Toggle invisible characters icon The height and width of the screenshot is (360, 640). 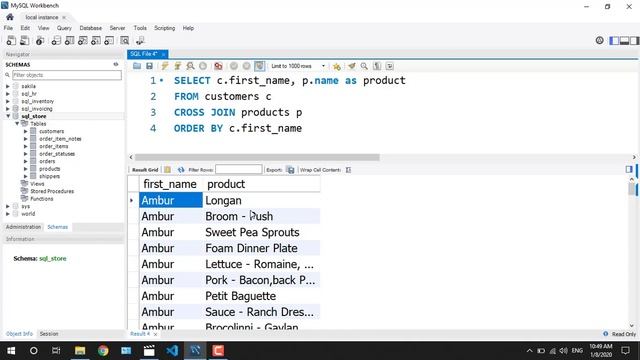(377, 66)
